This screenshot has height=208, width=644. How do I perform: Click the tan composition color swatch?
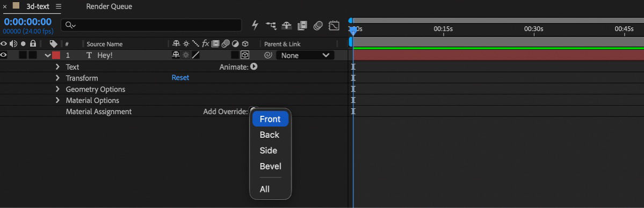(16, 6)
